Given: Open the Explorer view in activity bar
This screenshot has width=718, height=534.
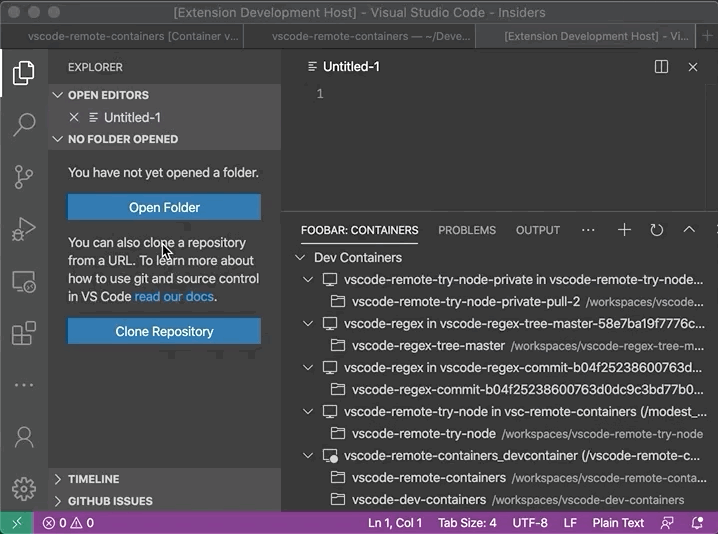Looking at the screenshot, I should coord(23,73).
